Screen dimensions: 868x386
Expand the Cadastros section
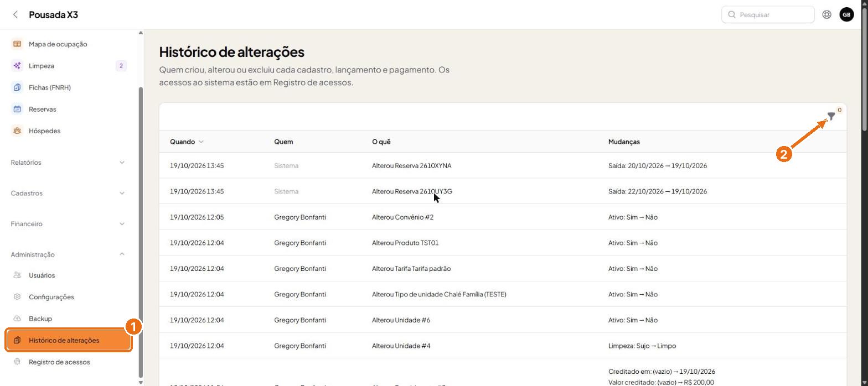68,194
